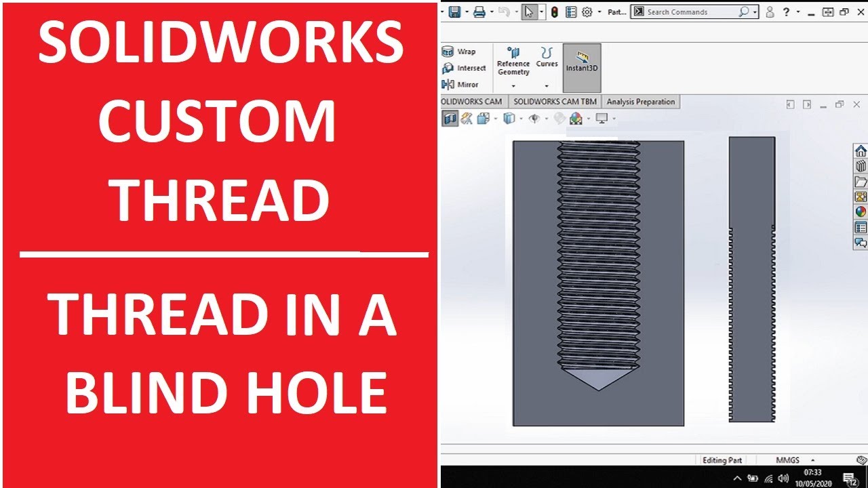This screenshot has height=488, width=868.
Task: Click MMGS units label
Action: 787,460
